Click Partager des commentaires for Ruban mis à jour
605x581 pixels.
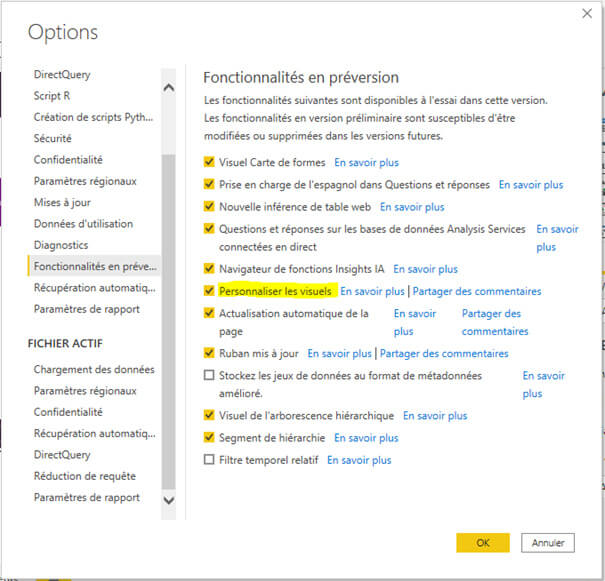444,353
